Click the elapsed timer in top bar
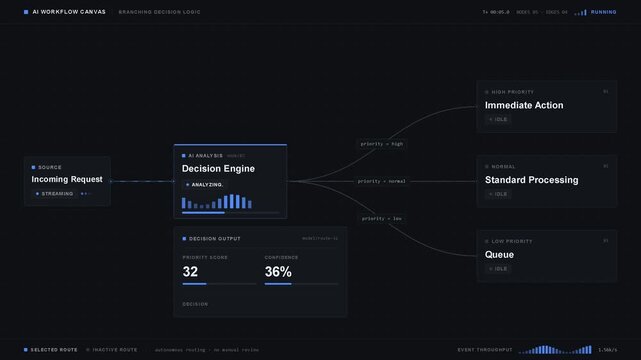The width and height of the screenshot is (641, 360). click(496, 12)
